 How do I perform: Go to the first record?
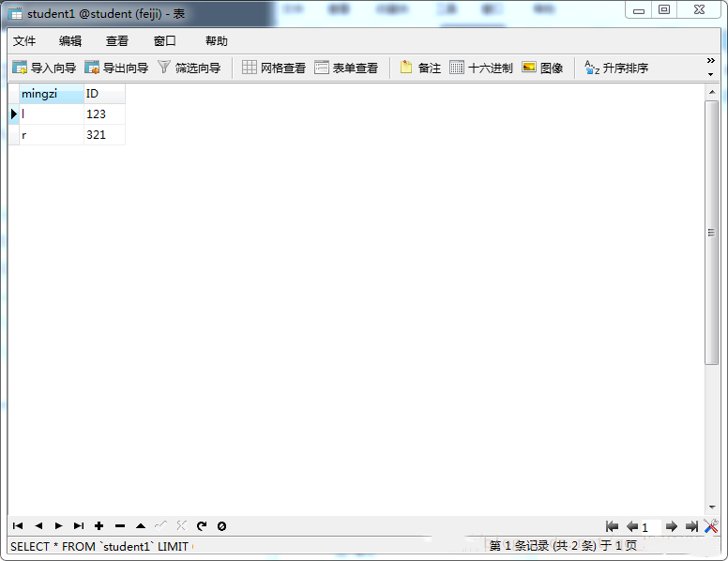[18, 525]
